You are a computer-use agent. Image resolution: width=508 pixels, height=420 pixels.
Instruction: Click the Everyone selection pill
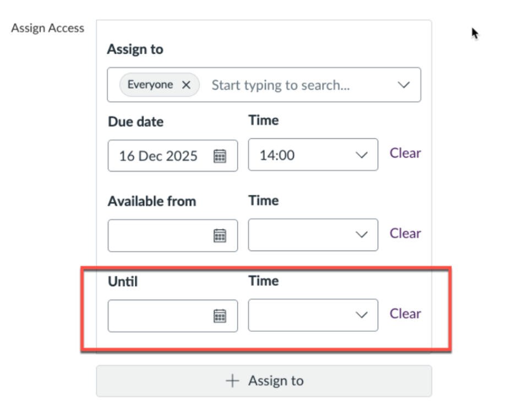point(154,85)
